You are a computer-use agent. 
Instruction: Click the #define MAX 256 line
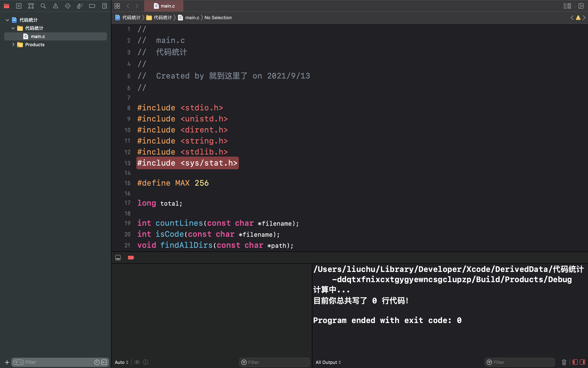click(173, 183)
